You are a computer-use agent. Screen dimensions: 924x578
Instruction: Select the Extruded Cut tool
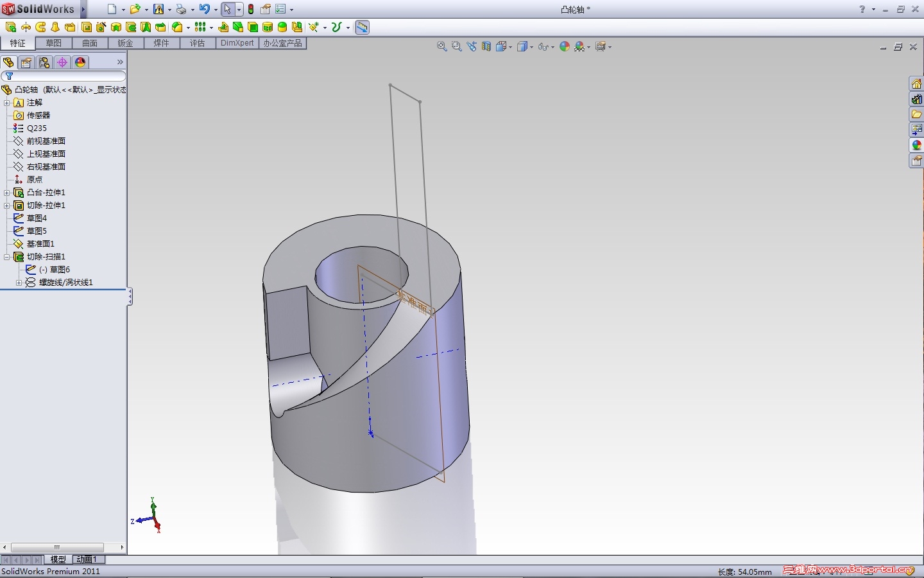coord(86,27)
